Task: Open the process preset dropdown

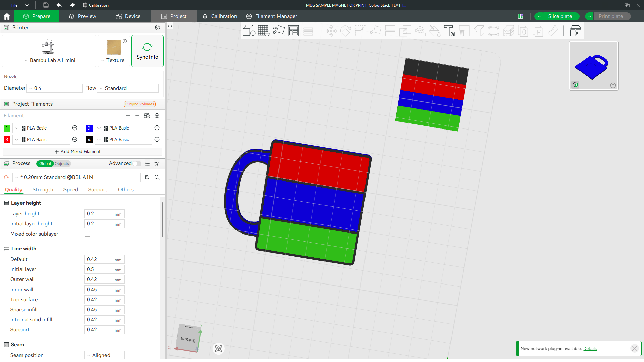Action: [x=77, y=177]
